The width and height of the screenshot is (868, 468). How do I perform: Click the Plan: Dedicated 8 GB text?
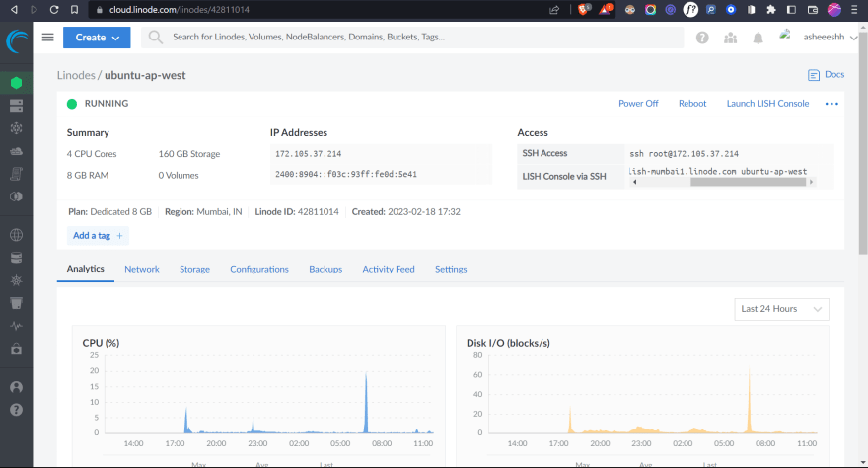[109, 211]
